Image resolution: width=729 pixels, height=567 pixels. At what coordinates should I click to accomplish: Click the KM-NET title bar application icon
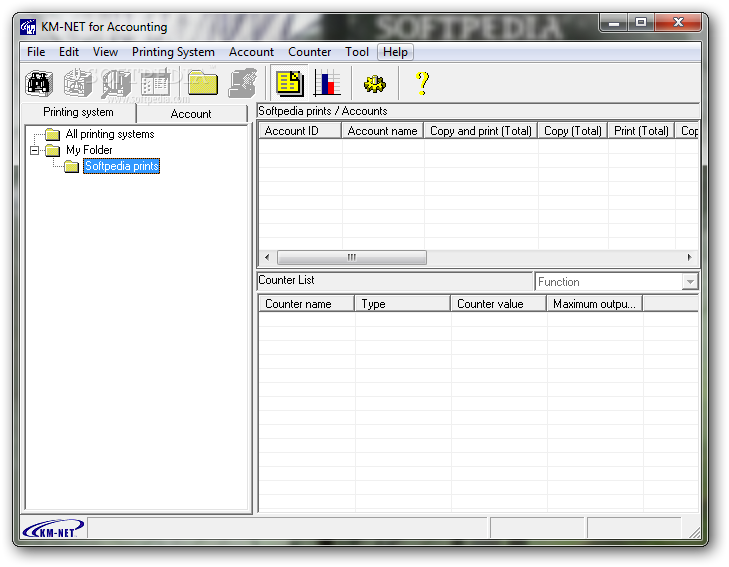point(28,27)
